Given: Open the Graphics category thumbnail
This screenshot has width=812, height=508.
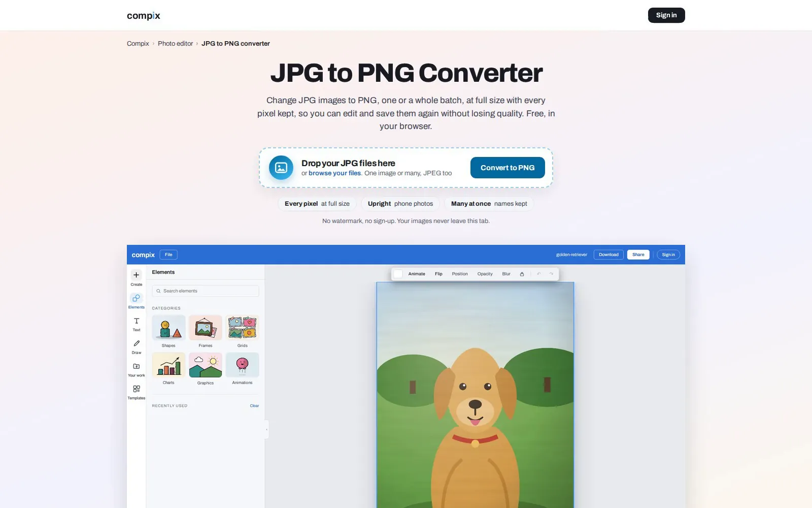Looking at the screenshot, I should 206,365.
